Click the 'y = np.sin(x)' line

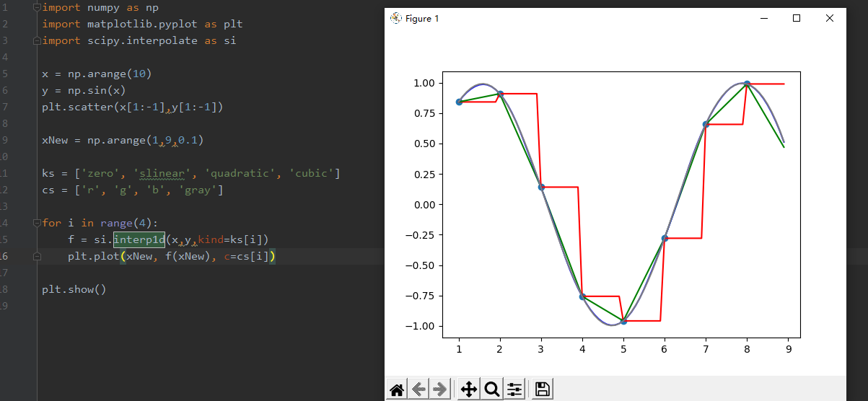point(84,90)
